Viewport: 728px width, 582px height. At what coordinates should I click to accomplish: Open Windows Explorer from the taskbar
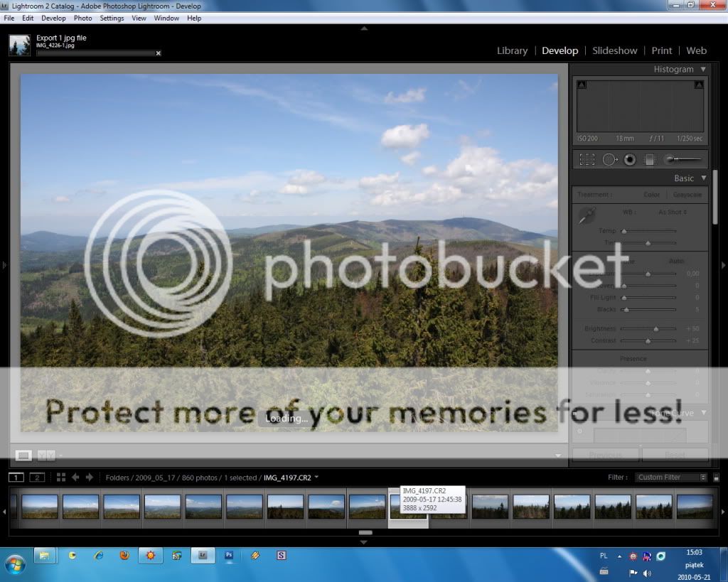45,555
